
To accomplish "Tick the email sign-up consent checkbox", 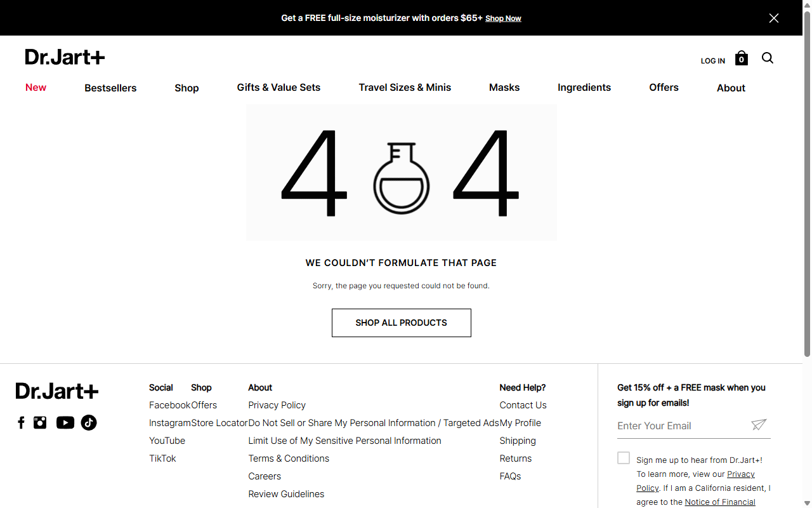I will [624, 458].
